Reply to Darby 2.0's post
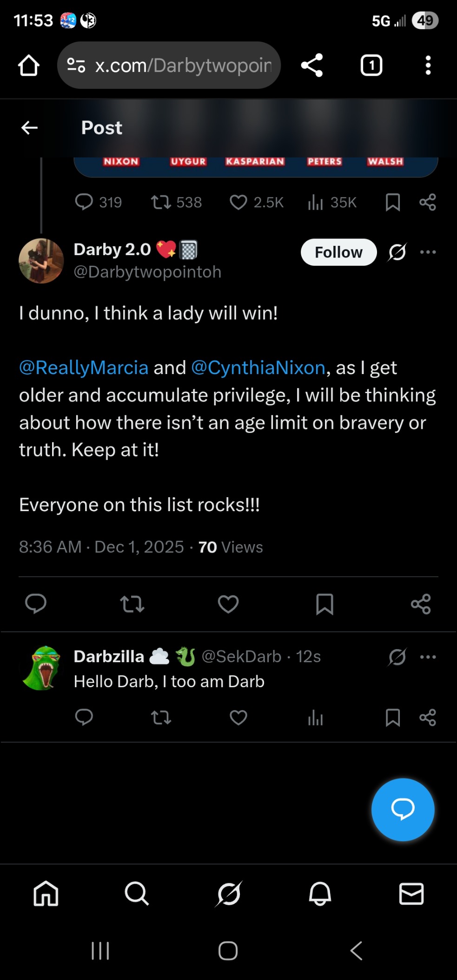The width and height of the screenshot is (457, 980). (36, 604)
